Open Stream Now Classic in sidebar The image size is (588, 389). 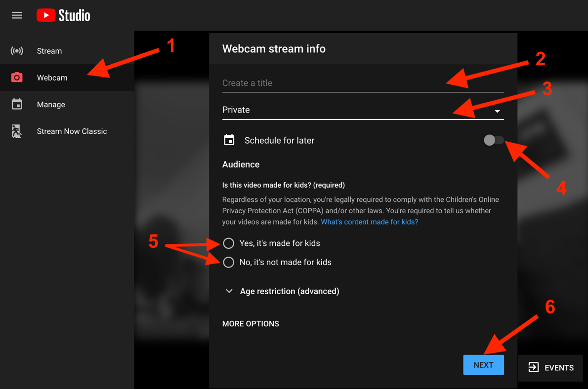click(x=67, y=131)
